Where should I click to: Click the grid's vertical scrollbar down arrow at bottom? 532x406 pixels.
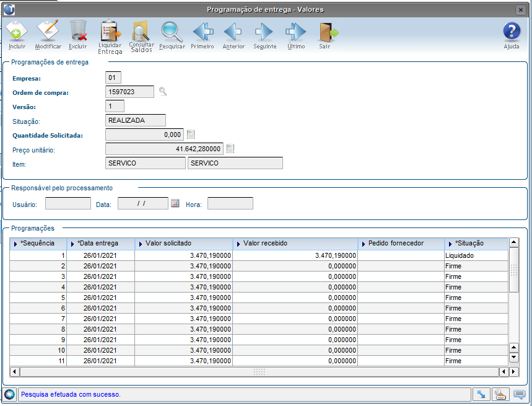pos(514,357)
